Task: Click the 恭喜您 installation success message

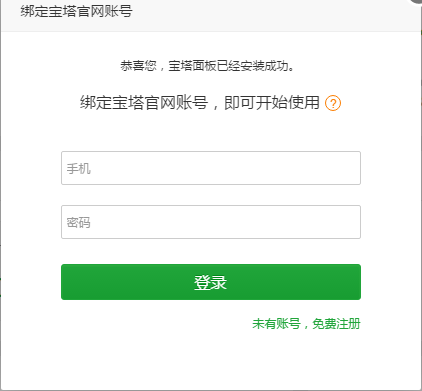Action: [207, 66]
